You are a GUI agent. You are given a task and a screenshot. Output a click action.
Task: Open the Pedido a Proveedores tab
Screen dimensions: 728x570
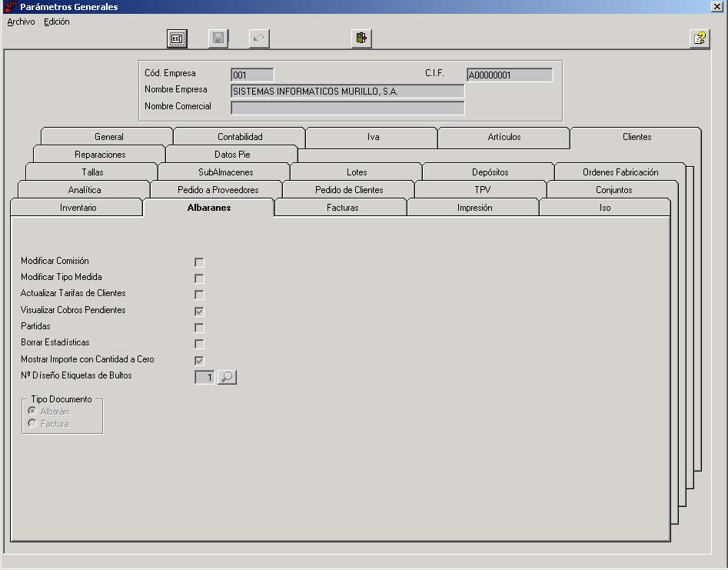218,189
